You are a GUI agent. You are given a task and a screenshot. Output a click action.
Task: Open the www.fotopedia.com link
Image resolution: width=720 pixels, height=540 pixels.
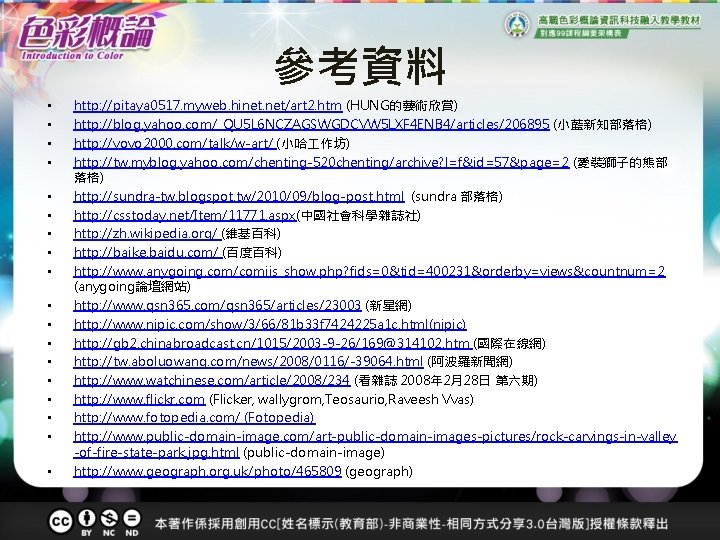point(194,417)
